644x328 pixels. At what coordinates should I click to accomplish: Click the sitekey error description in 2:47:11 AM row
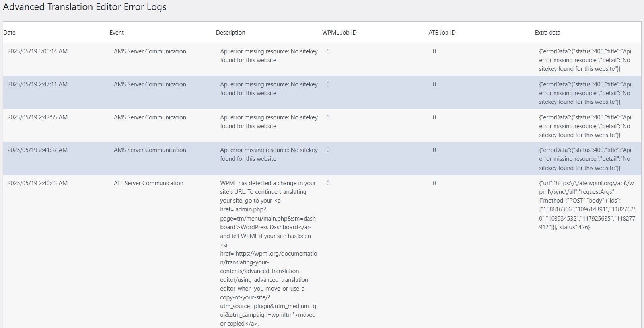click(269, 89)
